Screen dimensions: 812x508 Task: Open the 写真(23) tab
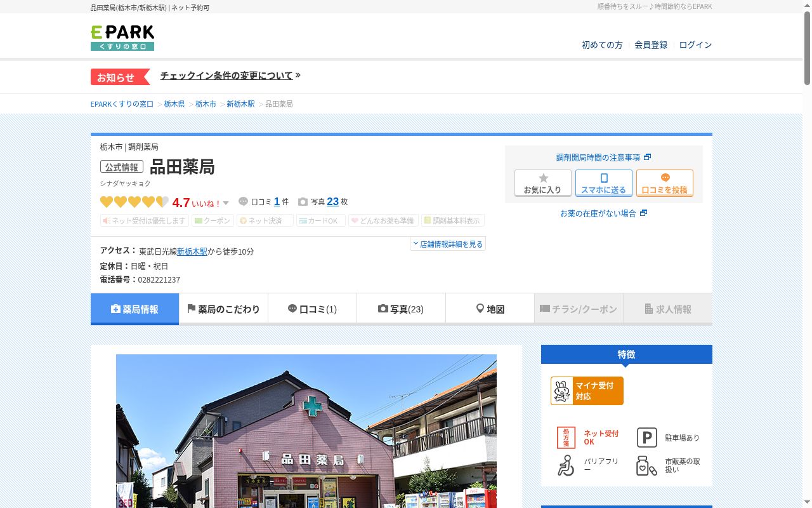pos(402,309)
